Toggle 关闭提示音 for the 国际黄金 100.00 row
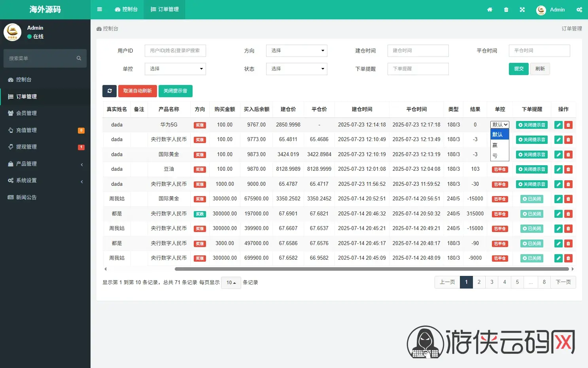Screen dimensions: 588x368 click(531, 155)
